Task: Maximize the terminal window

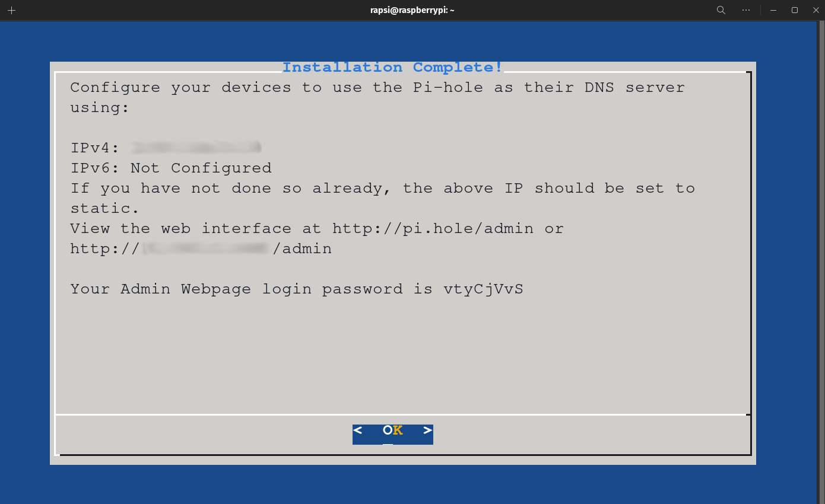Action: [x=795, y=10]
